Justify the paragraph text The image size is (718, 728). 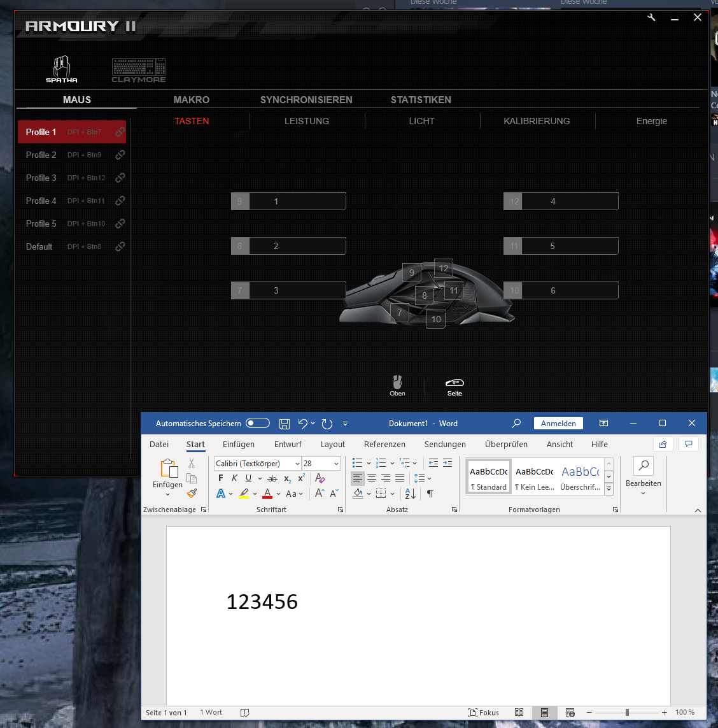400,478
